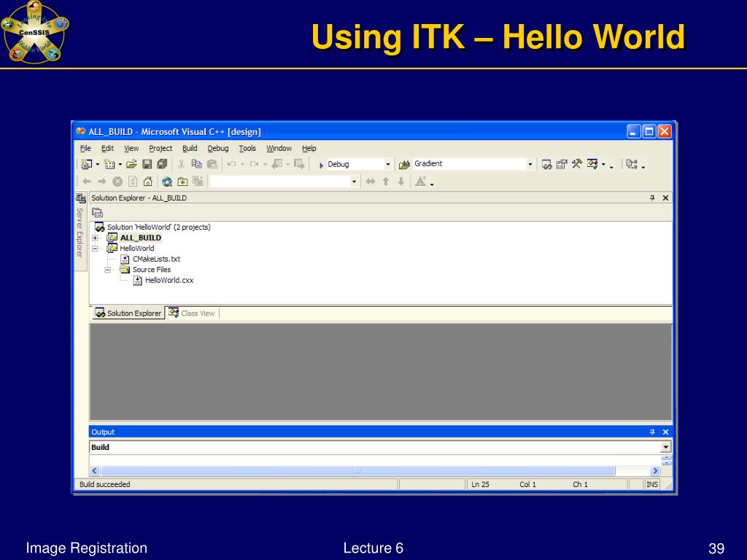Click the Open File folder icon
Screen dimensions: 747x560
tap(131, 164)
